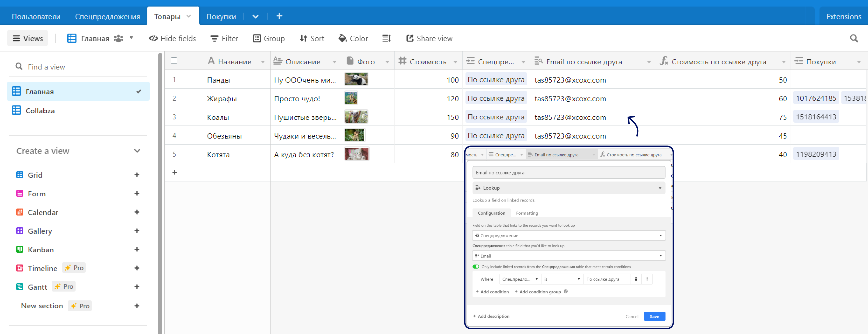Click the collaborators people icon next to Главная
The height and width of the screenshot is (334, 868).
pos(119,38)
